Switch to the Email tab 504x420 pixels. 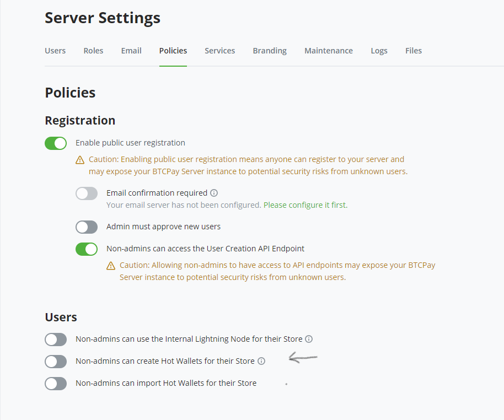131,50
